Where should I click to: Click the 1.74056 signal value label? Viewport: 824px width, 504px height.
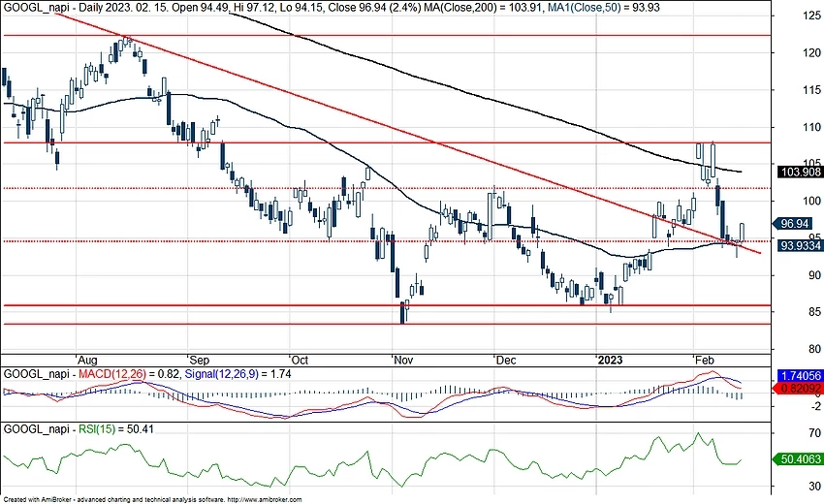(801, 376)
